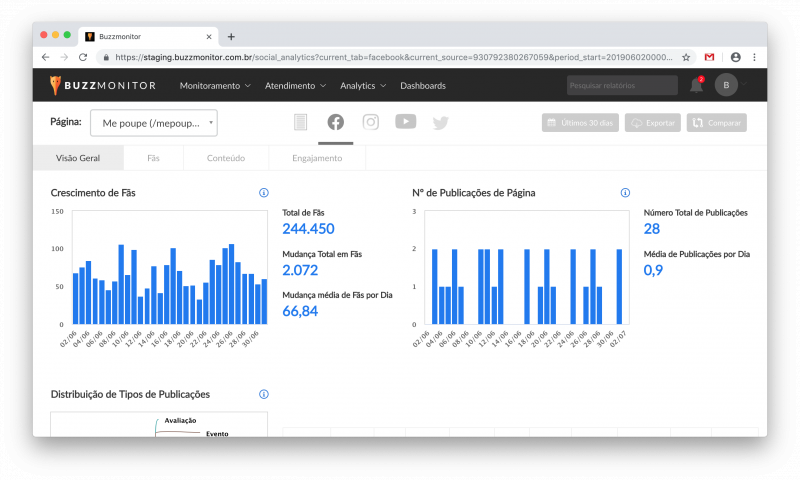Image resolution: width=800 pixels, height=480 pixels.
Task: Open the Página selector dropdown
Action: point(154,123)
